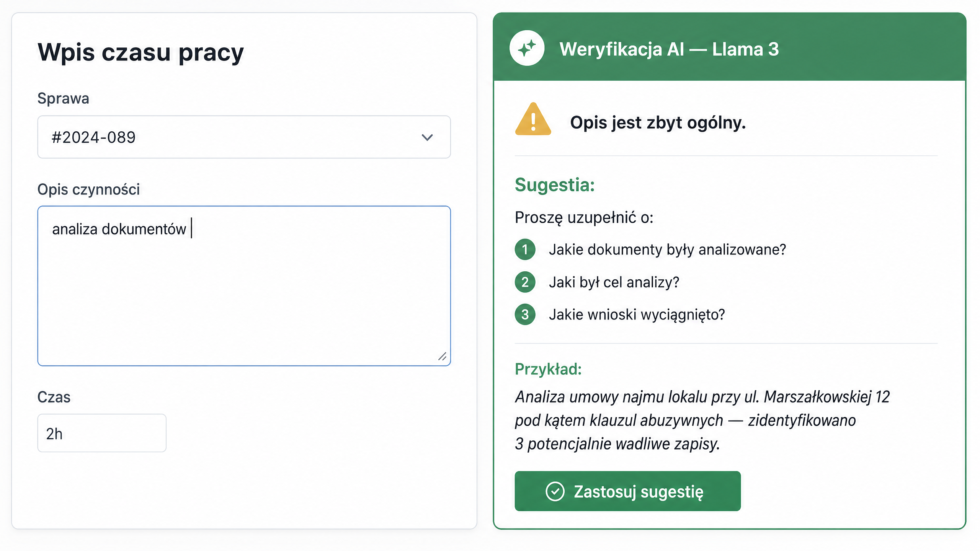Screen dimensions: 980x551
Task: Click the Przykład: section heading
Action: tap(548, 369)
